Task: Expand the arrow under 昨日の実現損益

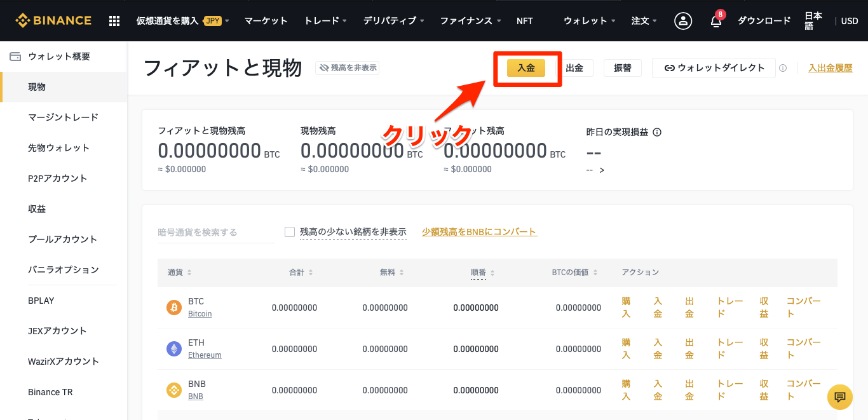Action: 602,170
